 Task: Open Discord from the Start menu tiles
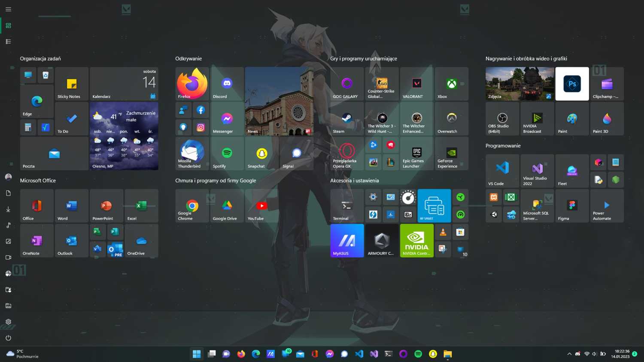tap(227, 84)
